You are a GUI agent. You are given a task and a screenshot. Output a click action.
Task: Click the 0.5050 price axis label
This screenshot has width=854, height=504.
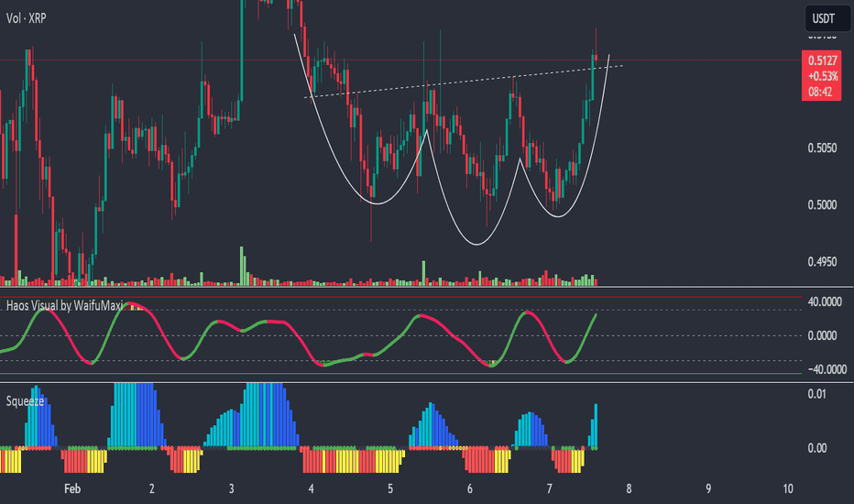pos(822,148)
